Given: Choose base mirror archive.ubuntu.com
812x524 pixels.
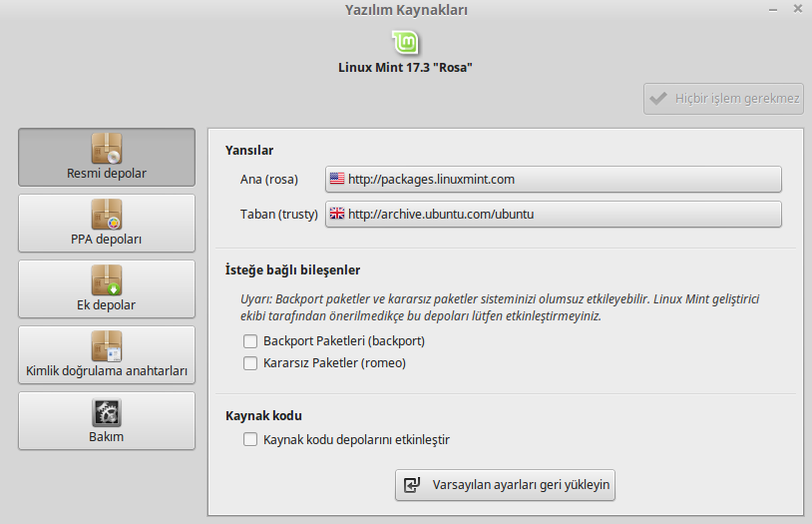Looking at the screenshot, I should (553, 214).
